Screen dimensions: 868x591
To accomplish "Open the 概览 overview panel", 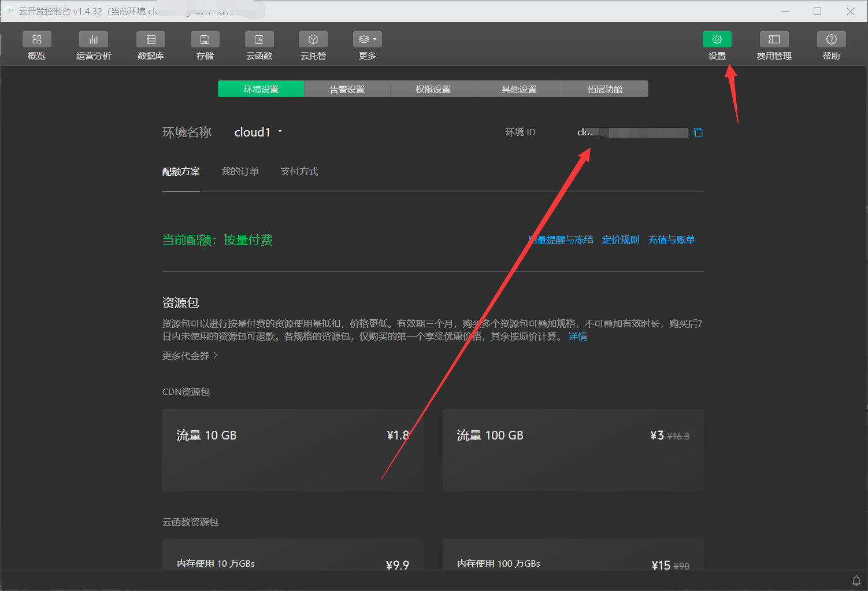I will (36, 46).
